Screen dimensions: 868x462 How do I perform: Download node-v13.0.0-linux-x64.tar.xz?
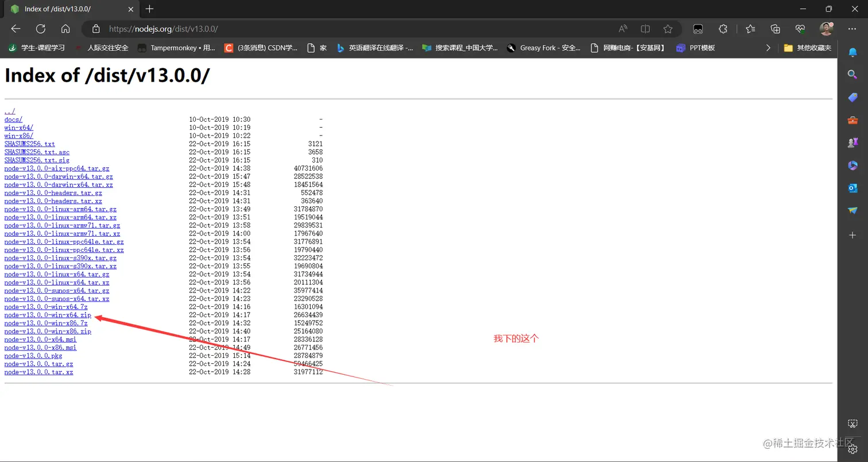(57, 283)
